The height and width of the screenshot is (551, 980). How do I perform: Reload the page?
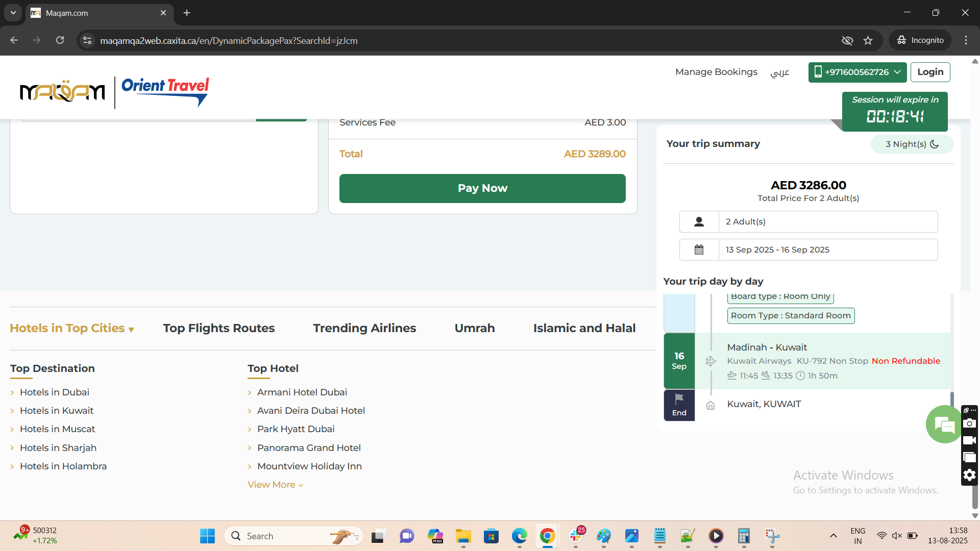click(60, 40)
